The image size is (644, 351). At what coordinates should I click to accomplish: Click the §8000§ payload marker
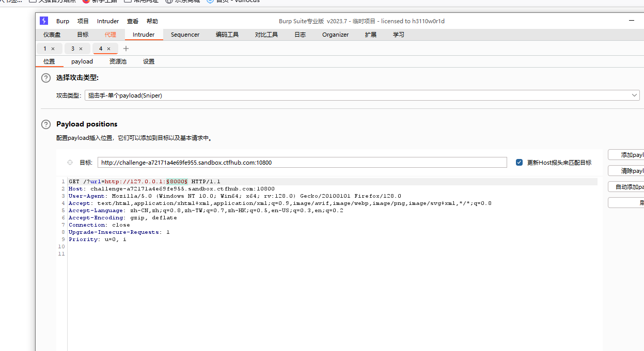point(177,182)
